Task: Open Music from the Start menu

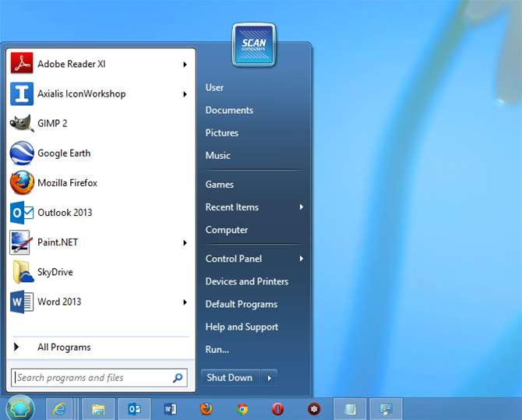Action: coord(218,156)
